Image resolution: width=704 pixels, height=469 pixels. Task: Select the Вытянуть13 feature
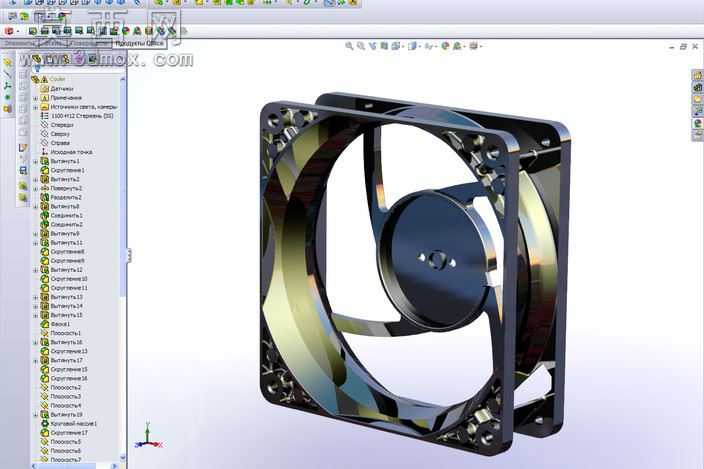(62, 297)
